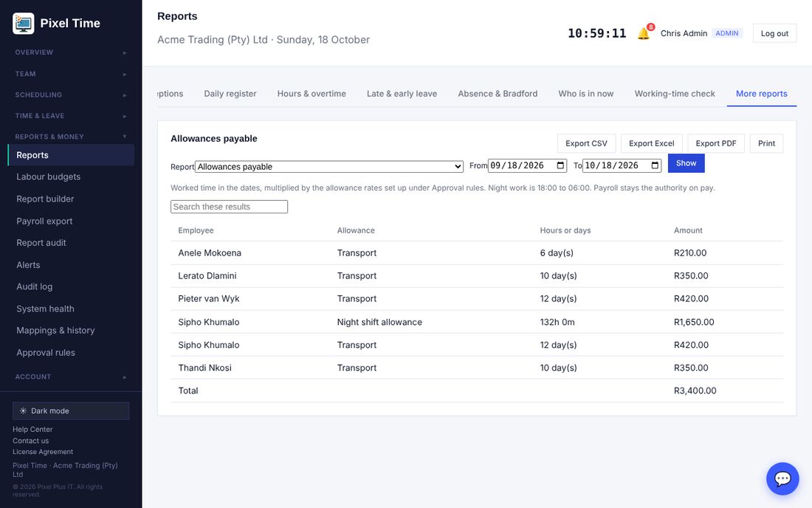Click the To date field

click(x=622, y=165)
